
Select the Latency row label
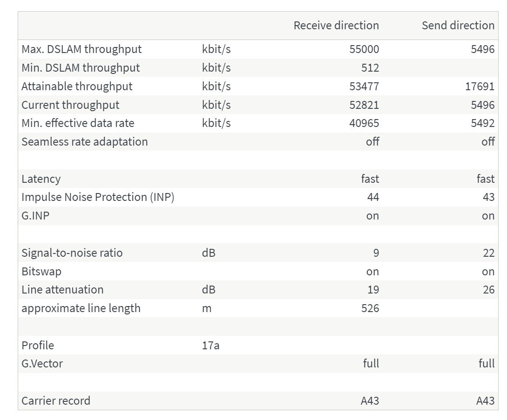coord(41,179)
